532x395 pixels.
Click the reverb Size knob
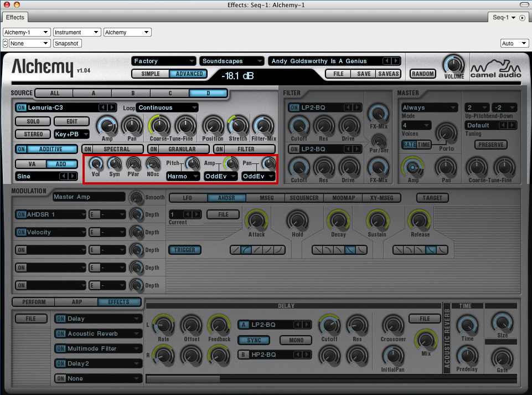click(x=503, y=322)
